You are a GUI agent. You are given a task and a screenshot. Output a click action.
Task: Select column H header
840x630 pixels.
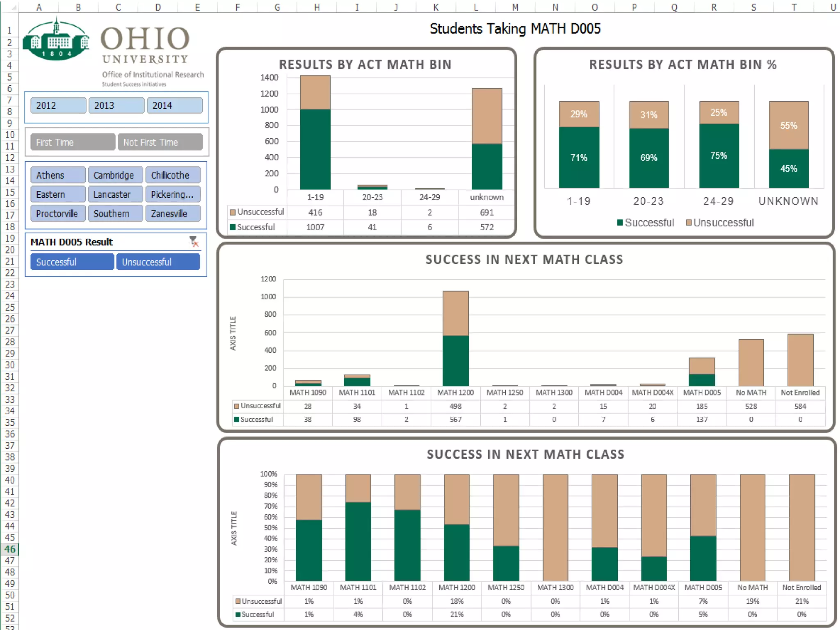[x=317, y=7]
